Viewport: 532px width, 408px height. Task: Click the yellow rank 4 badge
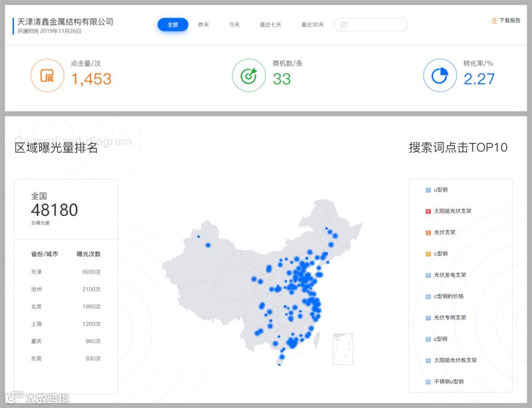428,254
